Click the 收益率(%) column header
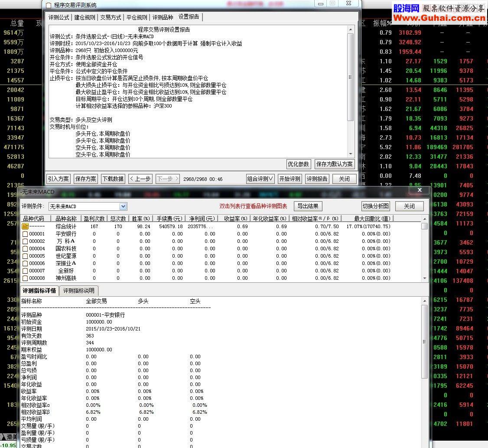Screen dimensions: 488x448 point(235,219)
